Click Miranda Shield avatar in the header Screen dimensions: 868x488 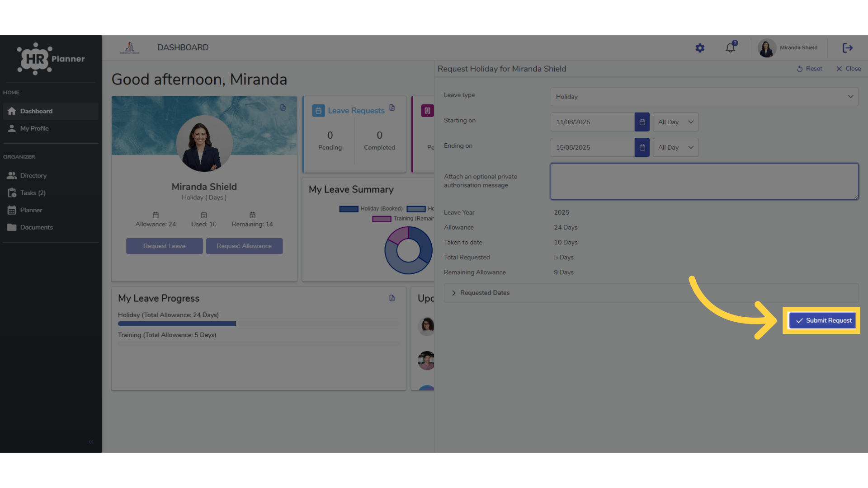(767, 48)
